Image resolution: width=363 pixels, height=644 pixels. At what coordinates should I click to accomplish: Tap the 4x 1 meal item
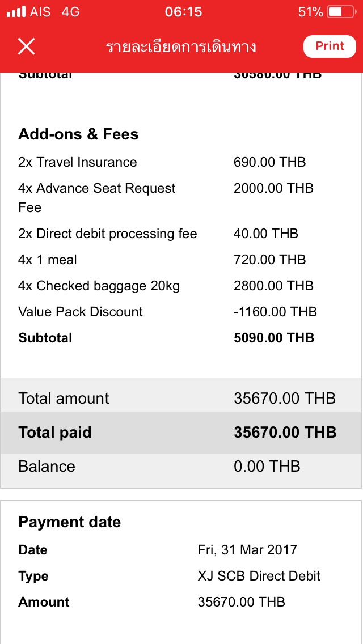point(181,260)
